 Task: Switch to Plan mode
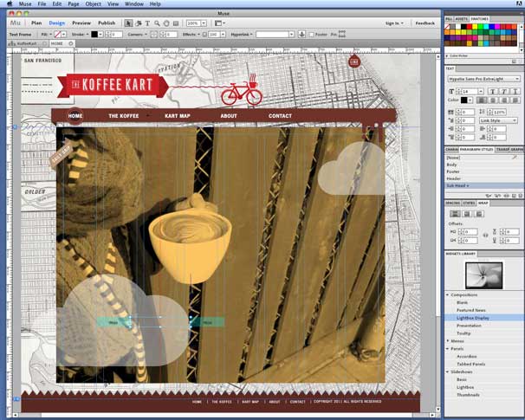click(x=36, y=23)
